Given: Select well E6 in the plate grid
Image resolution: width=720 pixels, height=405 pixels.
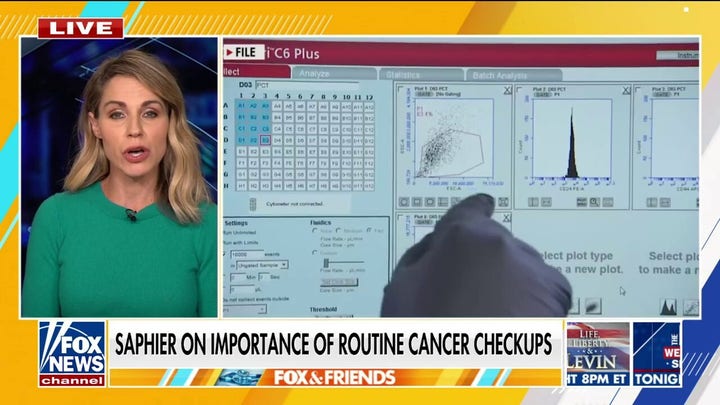Looking at the screenshot, I should click(300, 152).
